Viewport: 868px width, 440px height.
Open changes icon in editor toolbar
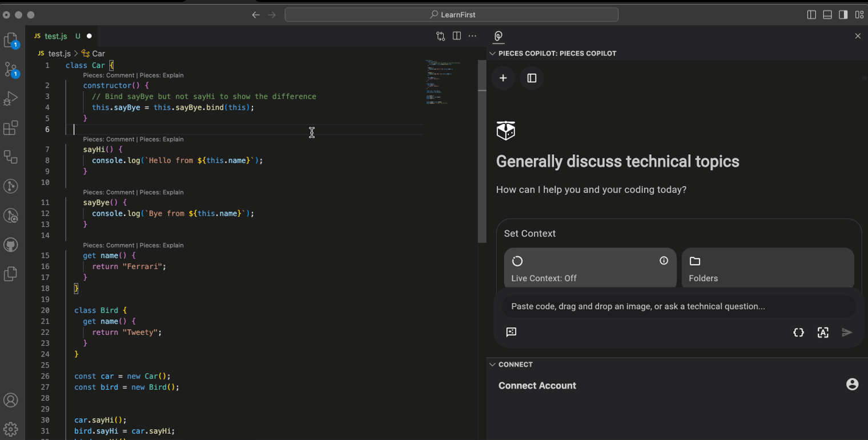click(440, 36)
